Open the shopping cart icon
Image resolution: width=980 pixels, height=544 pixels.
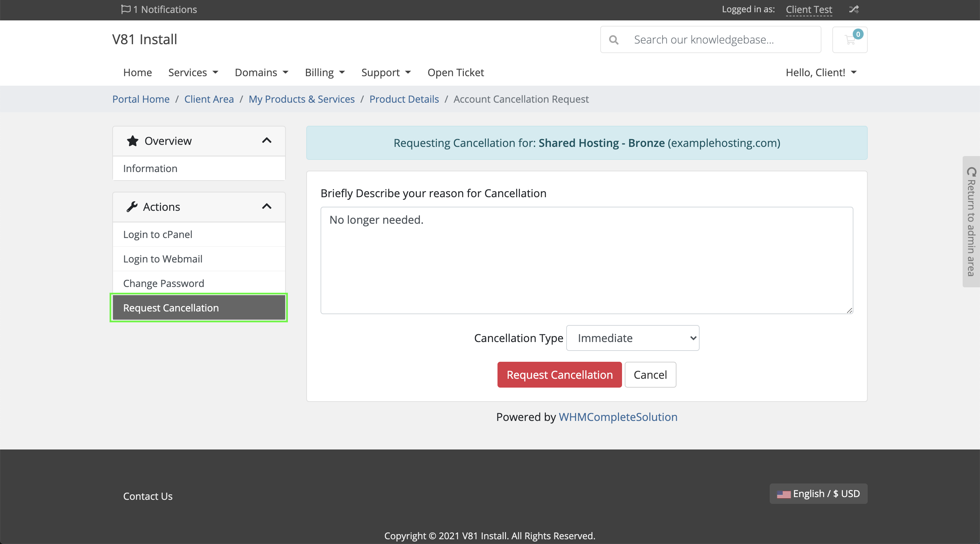pos(850,39)
